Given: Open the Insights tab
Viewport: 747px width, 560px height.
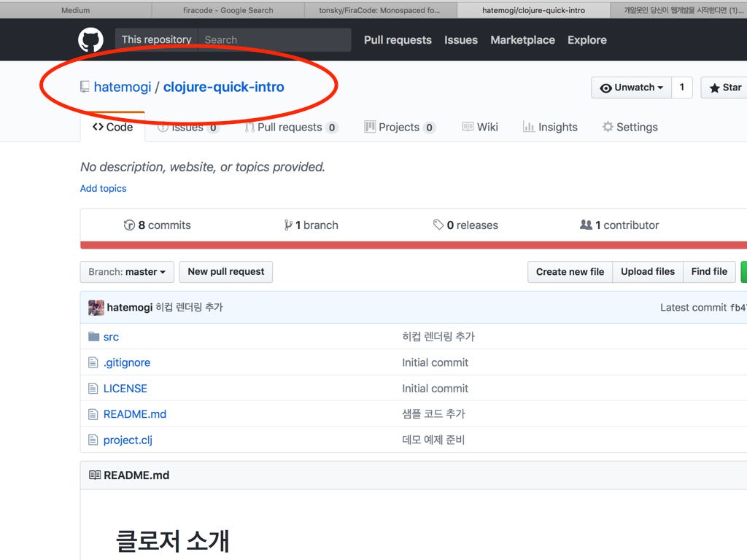Looking at the screenshot, I should click(x=550, y=127).
